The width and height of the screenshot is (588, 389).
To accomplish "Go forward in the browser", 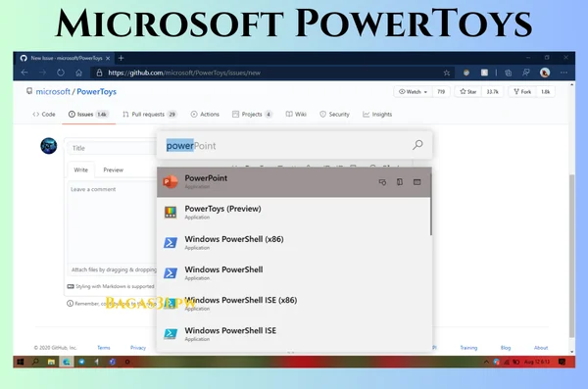I will coord(42,73).
